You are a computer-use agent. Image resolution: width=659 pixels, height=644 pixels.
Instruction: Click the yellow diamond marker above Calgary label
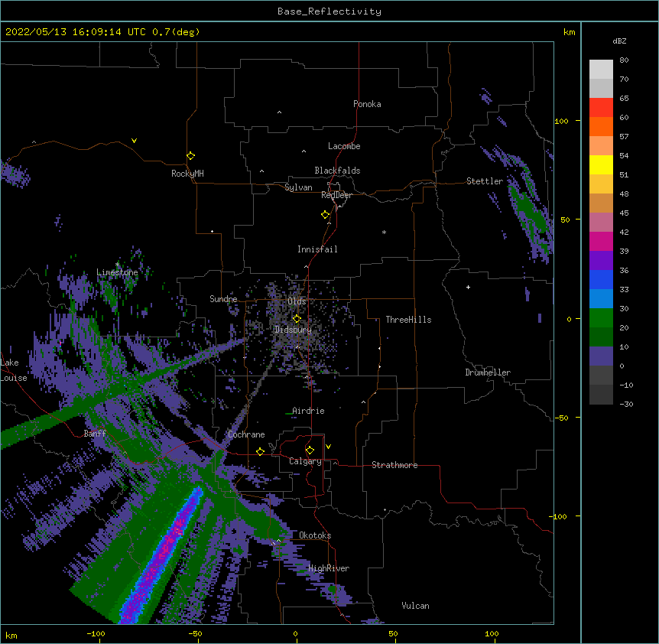click(x=310, y=450)
